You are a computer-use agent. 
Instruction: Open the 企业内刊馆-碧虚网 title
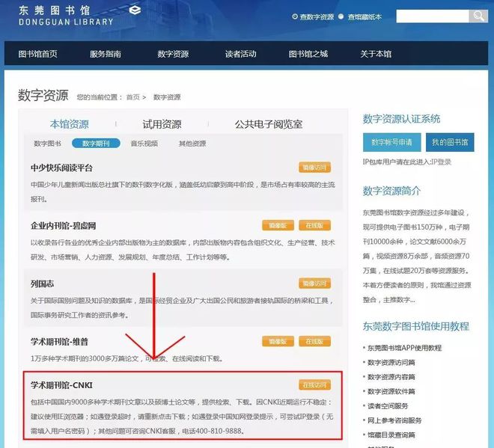[64, 226]
